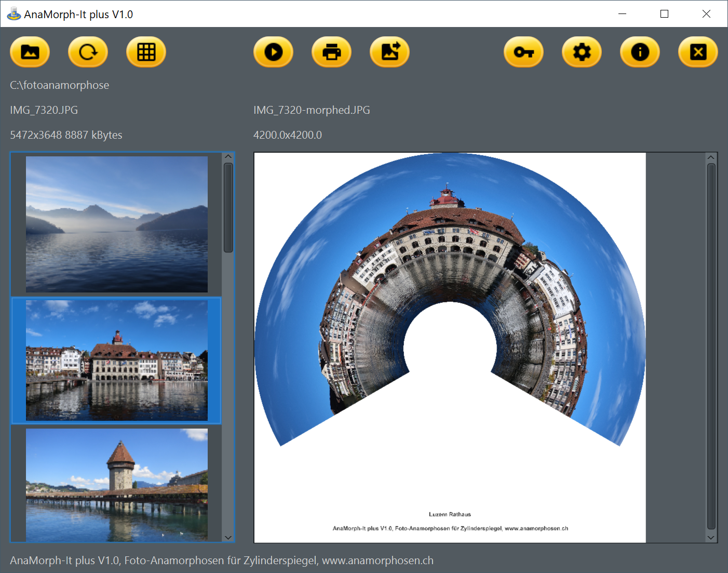
Task: Start morphing with the play button
Action: click(x=273, y=52)
